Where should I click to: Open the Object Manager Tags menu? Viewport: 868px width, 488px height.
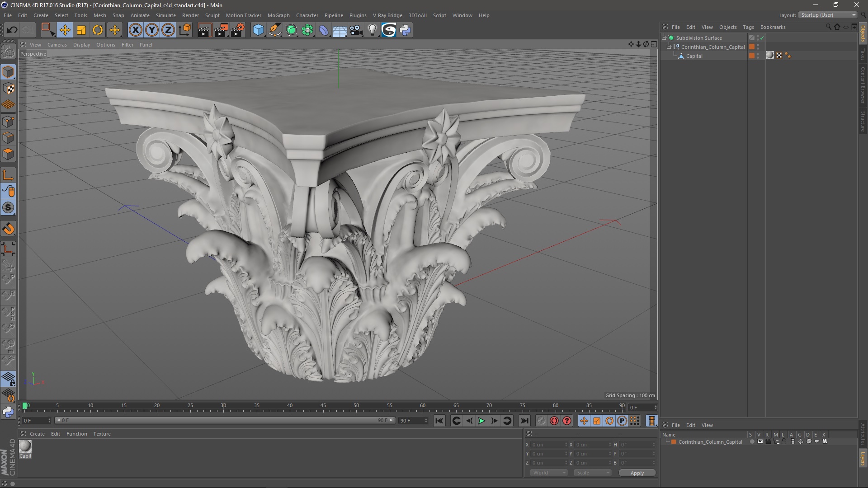(748, 27)
